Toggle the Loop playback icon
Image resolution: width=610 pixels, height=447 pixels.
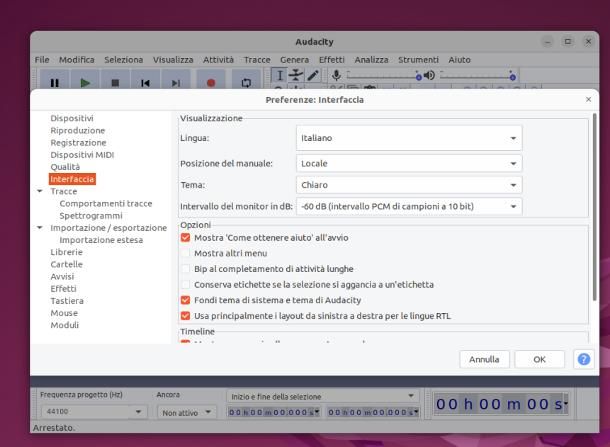[246, 82]
